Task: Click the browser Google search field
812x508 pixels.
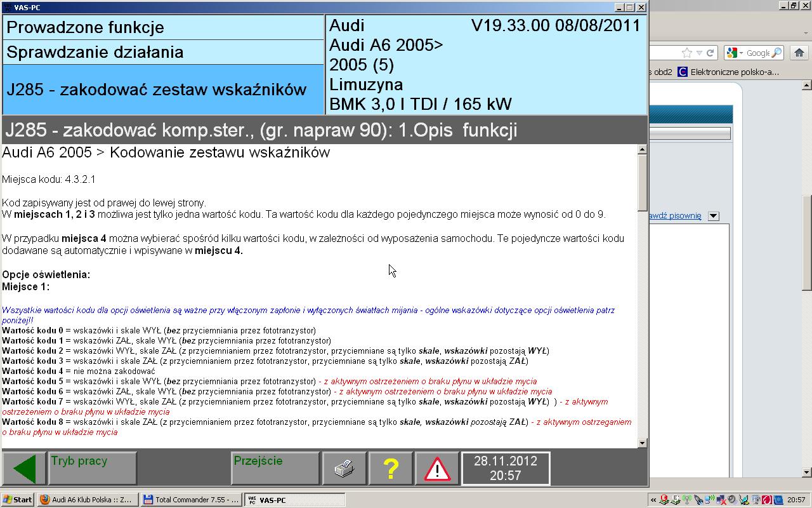Action: [x=757, y=53]
